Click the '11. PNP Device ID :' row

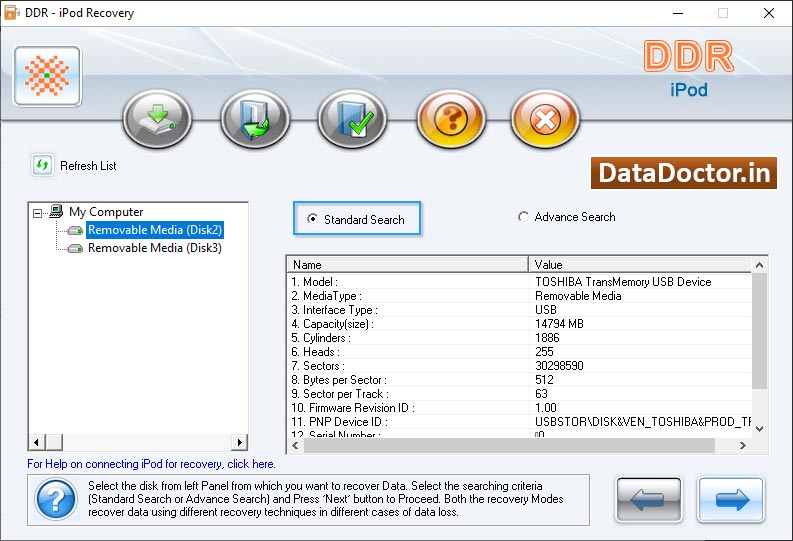point(519,422)
